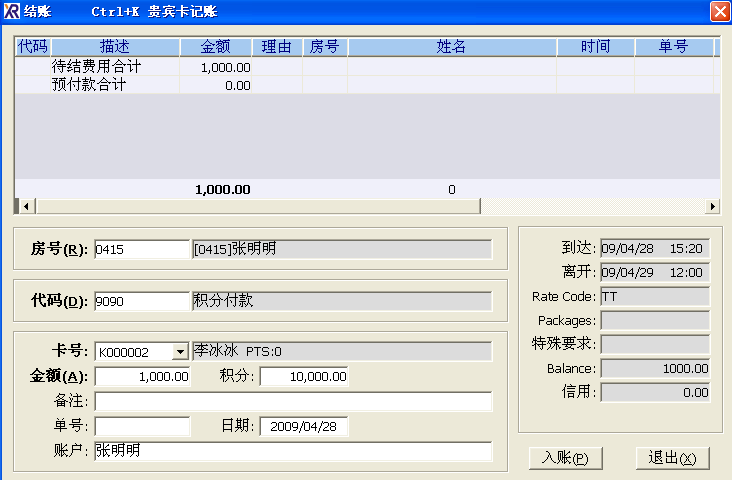Click the 代码 input field showing 9090
The width and height of the screenshot is (732, 480).
point(141,301)
